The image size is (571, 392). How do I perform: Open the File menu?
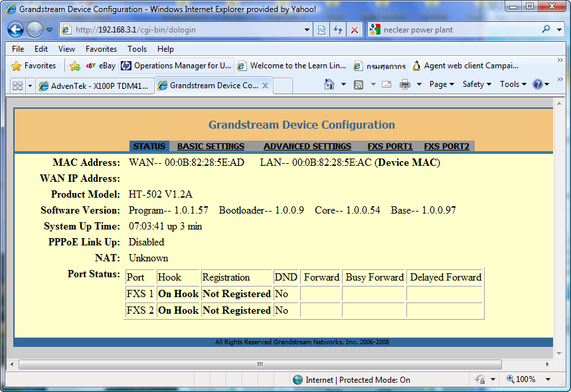pos(18,48)
